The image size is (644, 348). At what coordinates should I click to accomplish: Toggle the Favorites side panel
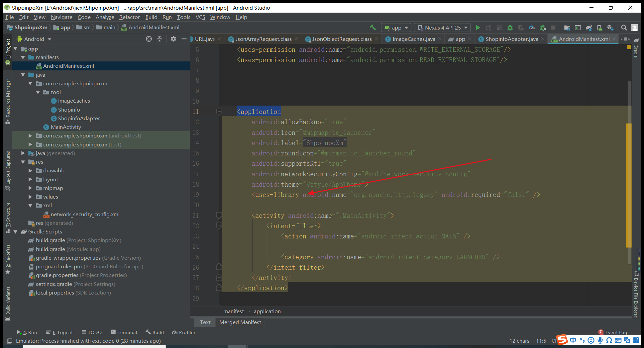click(8, 259)
